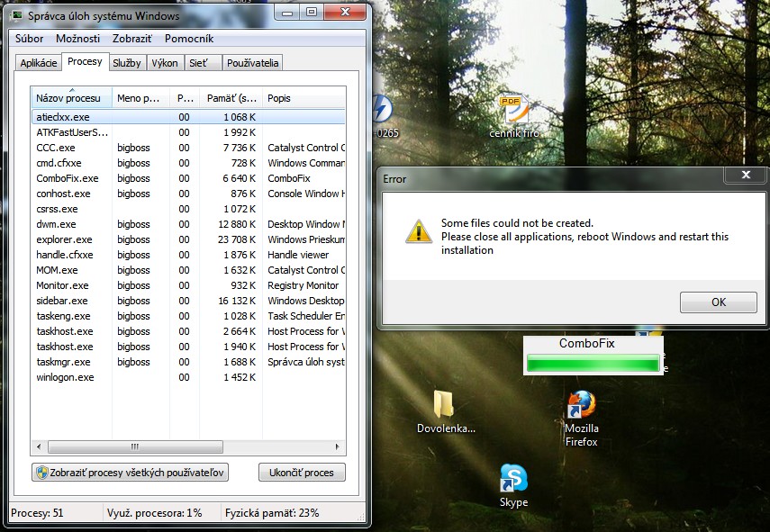Launch the Skype desktop shortcut
The image size is (770, 532).
(513, 485)
